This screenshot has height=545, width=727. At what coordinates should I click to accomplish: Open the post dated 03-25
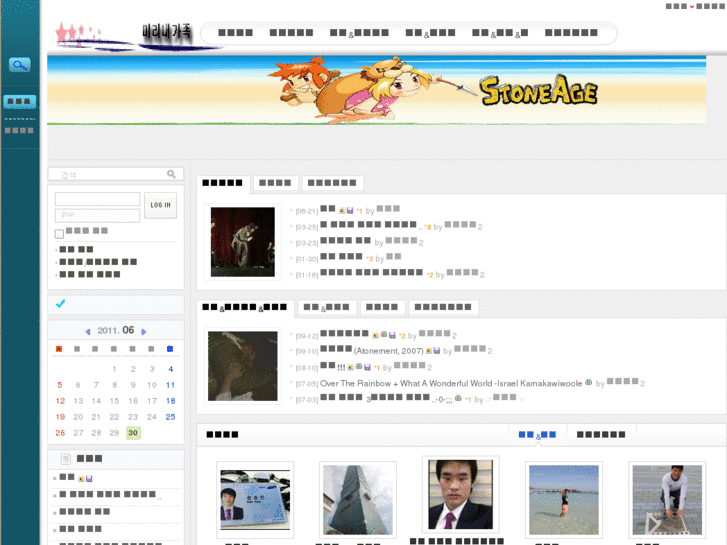pos(369,225)
